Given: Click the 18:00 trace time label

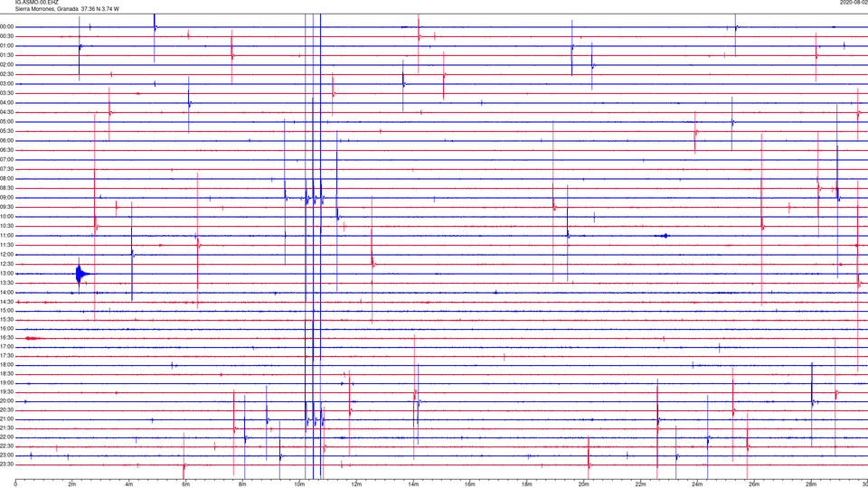Looking at the screenshot, I should (7, 365).
